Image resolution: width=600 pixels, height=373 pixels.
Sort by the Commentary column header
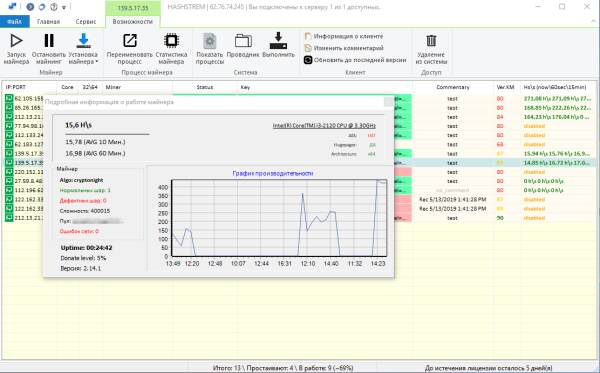(452, 87)
